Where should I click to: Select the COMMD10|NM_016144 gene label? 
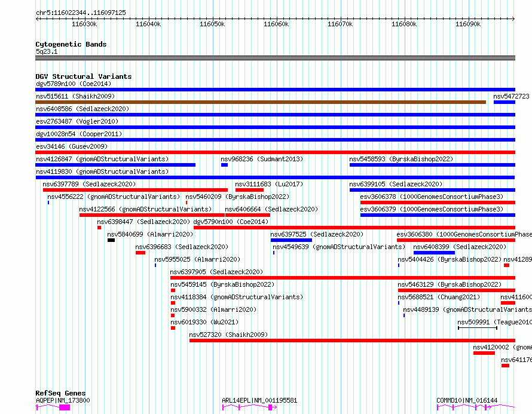coord(467,400)
